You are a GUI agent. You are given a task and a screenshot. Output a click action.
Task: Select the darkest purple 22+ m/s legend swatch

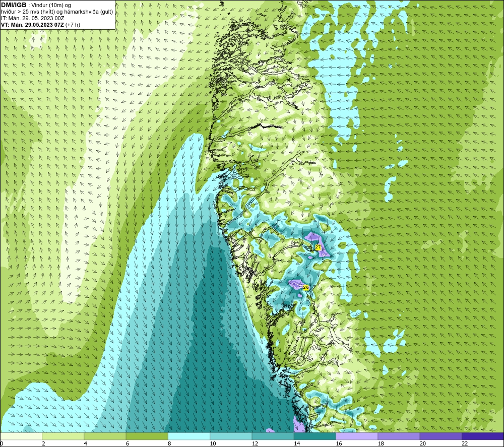point(483,436)
